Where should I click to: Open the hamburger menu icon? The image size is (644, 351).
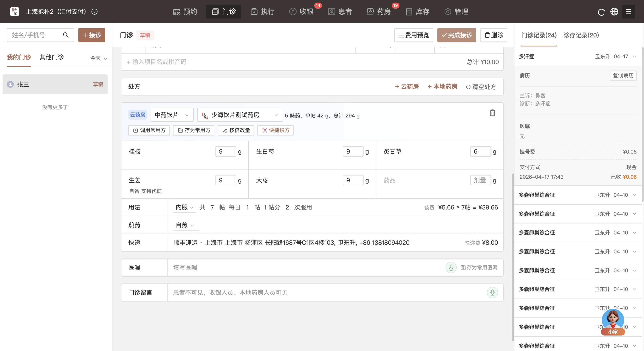pos(628,12)
